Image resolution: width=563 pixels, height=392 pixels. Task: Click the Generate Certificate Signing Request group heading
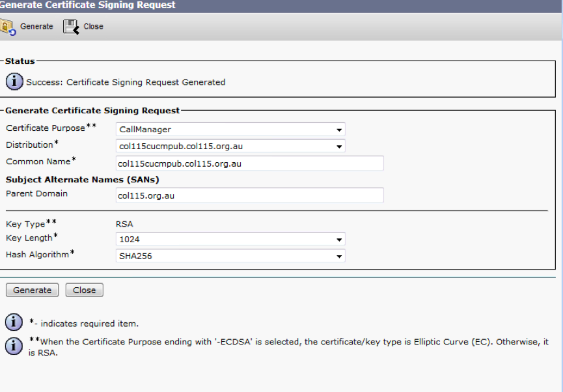tap(92, 110)
